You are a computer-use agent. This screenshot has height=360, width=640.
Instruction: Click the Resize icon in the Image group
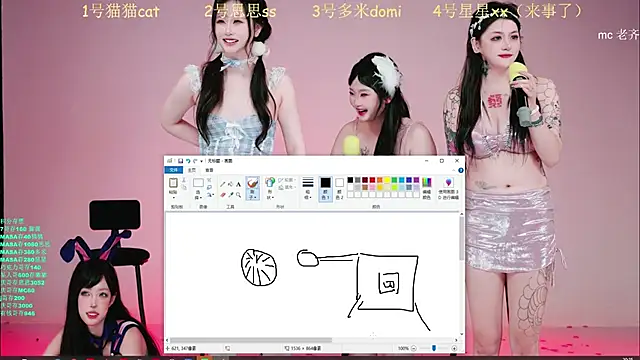(x=209, y=187)
